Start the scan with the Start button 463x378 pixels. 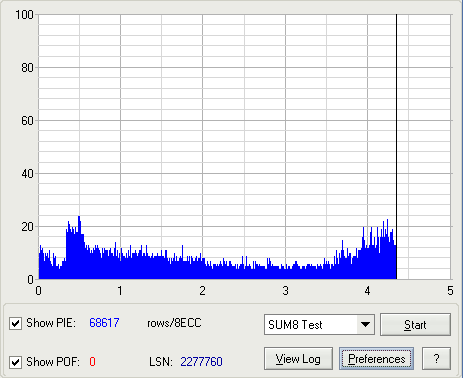pos(415,324)
